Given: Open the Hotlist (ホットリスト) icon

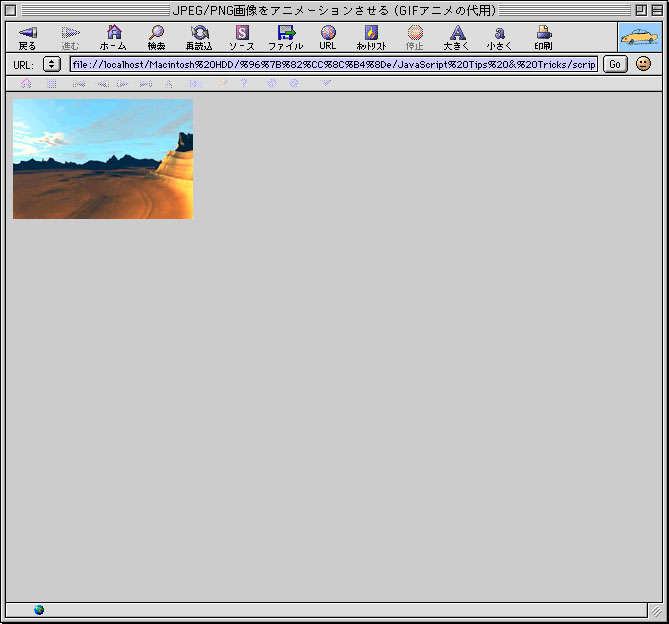Looking at the screenshot, I should 371,38.
